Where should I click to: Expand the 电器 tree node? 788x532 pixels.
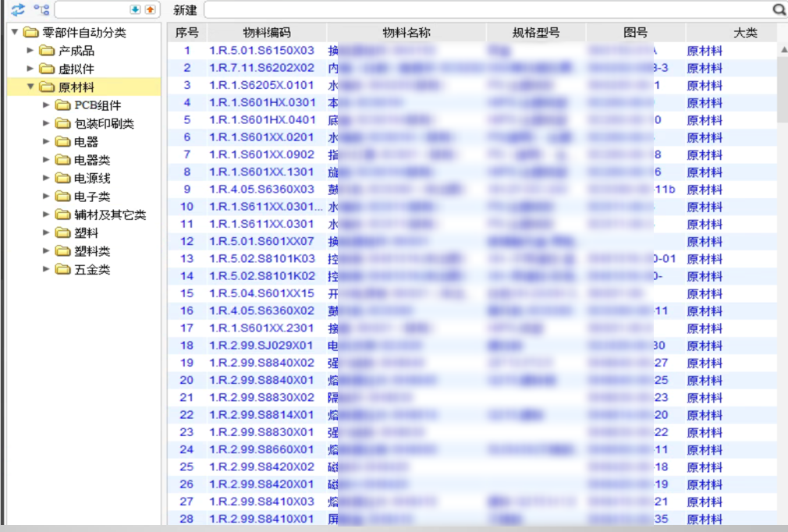(46, 141)
